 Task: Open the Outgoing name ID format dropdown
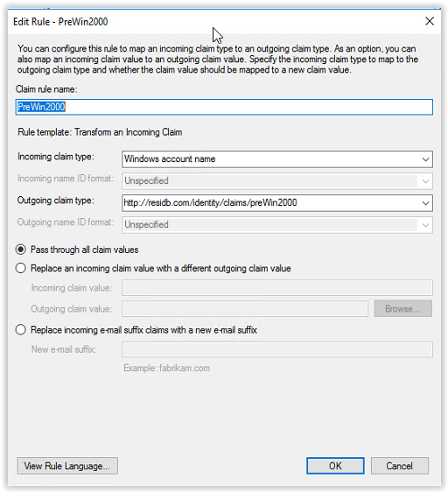(277, 225)
